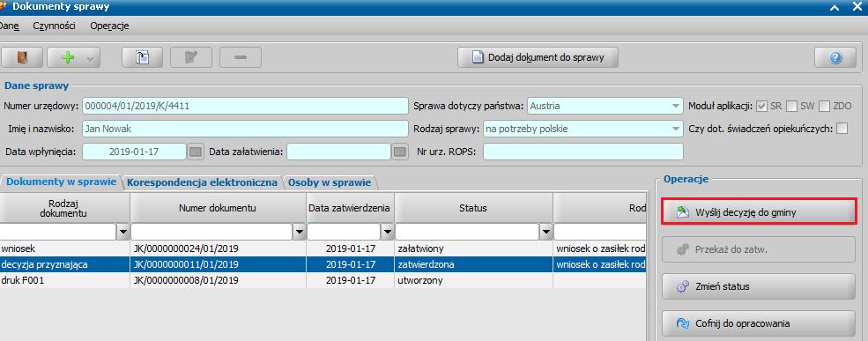The width and height of the screenshot is (868, 341).
Task: Open the Dane menu
Action: coord(10,26)
